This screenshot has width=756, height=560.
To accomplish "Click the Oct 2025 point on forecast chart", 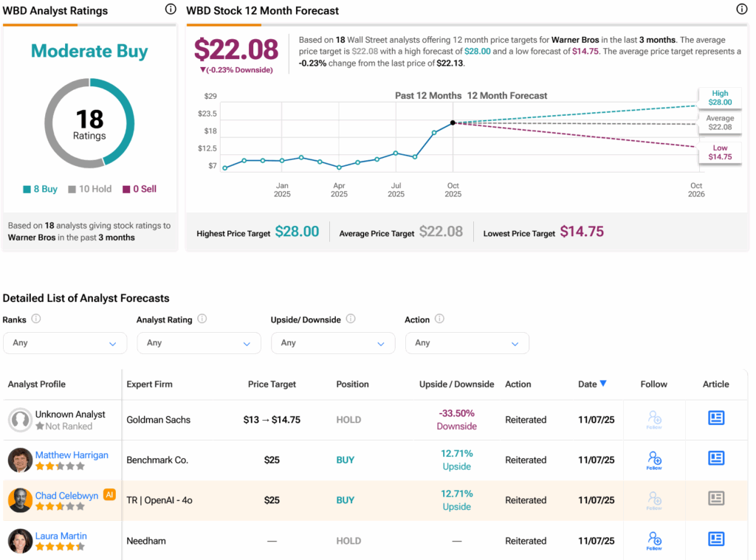I will point(453,122).
